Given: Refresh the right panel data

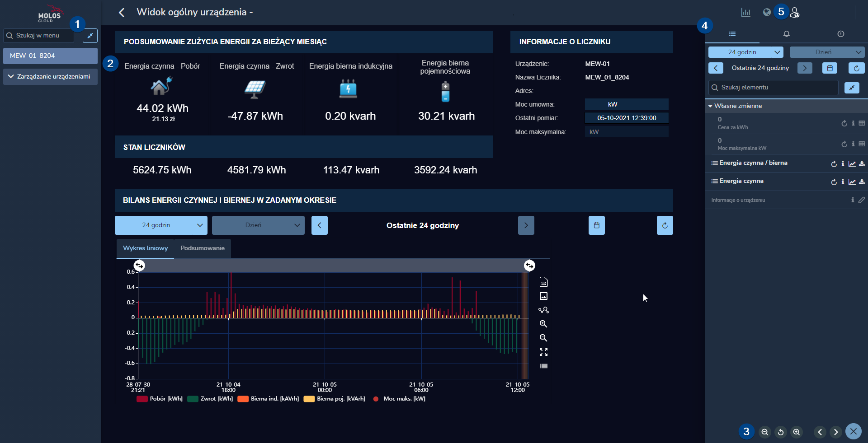Looking at the screenshot, I should click(x=857, y=68).
